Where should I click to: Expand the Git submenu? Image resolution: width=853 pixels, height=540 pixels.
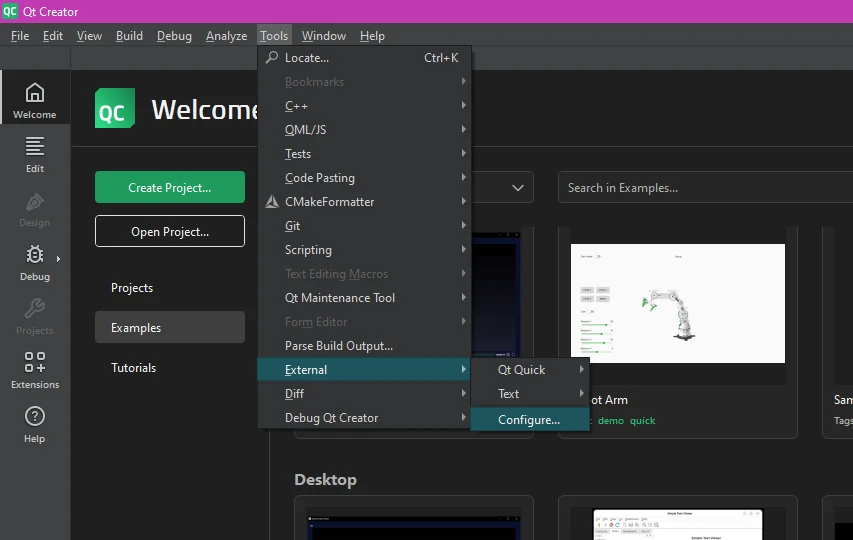click(364, 226)
